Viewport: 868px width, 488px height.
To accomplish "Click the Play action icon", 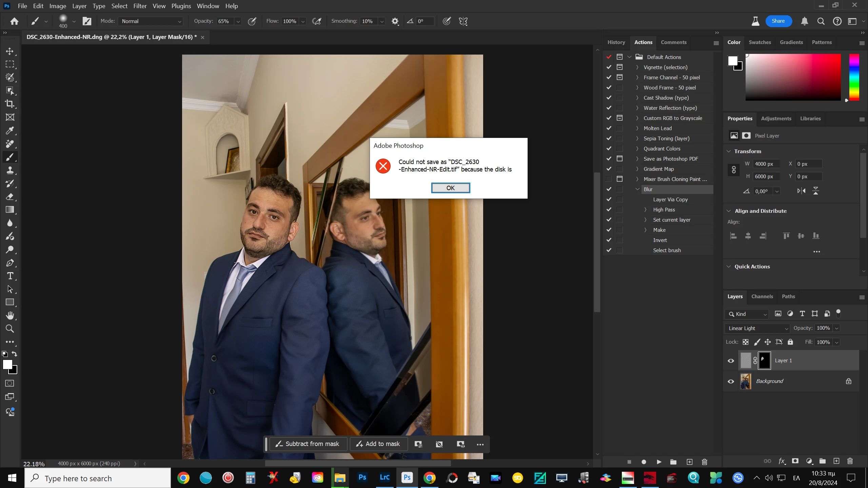I will click(x=659, y=462).
